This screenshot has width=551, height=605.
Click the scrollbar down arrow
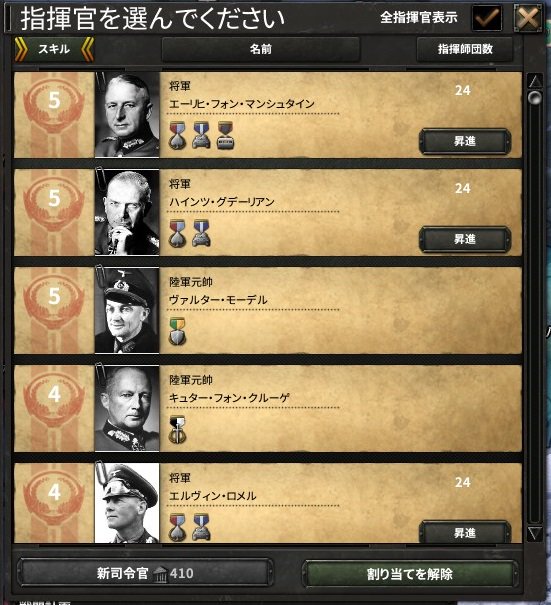coord(535,534)
